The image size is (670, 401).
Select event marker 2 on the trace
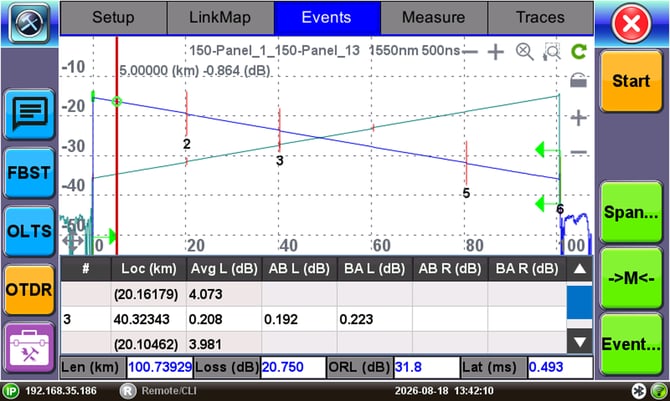tap(186, 144)
